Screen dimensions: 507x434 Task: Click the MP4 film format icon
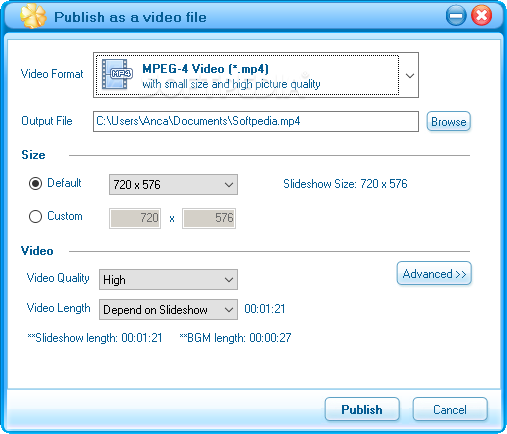tap(117, 74)
